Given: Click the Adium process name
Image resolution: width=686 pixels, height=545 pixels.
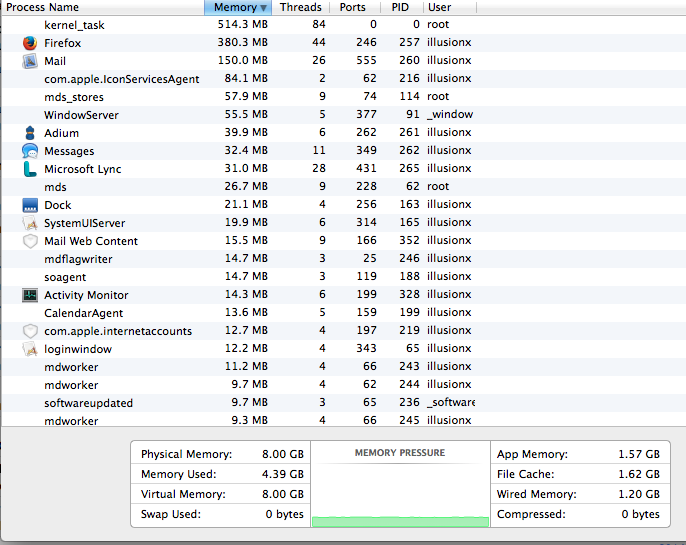Looking at the screenshot, I should pyautogui.click(x=62, y=133).
